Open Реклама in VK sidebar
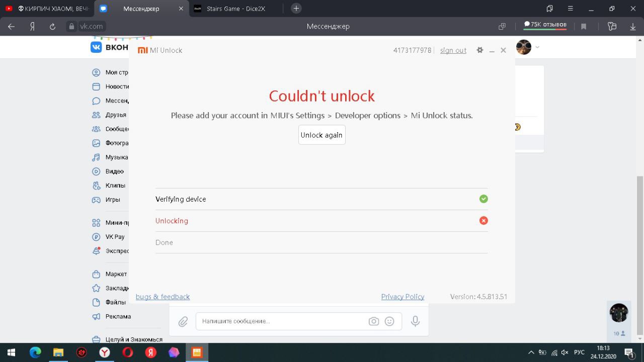Image resolution: width=644 pixels, height=362 pixels. [111, 316]
